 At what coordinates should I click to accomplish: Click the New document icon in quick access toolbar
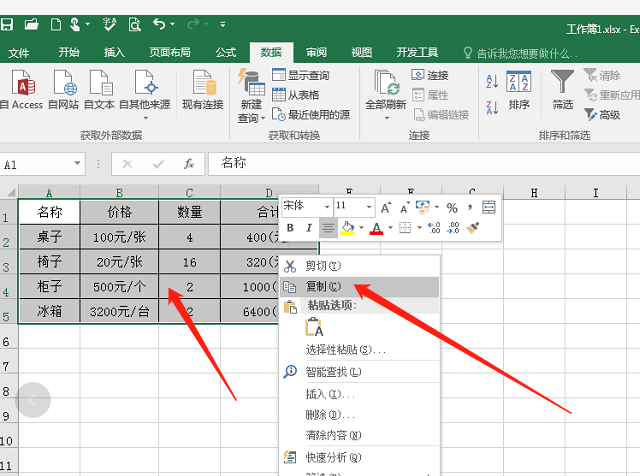(56, 24)
